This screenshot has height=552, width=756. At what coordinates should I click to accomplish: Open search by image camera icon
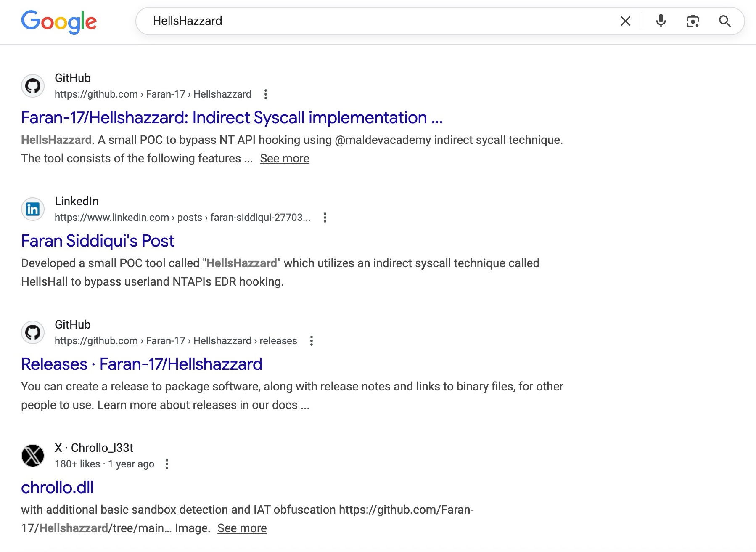pos(693,21)
